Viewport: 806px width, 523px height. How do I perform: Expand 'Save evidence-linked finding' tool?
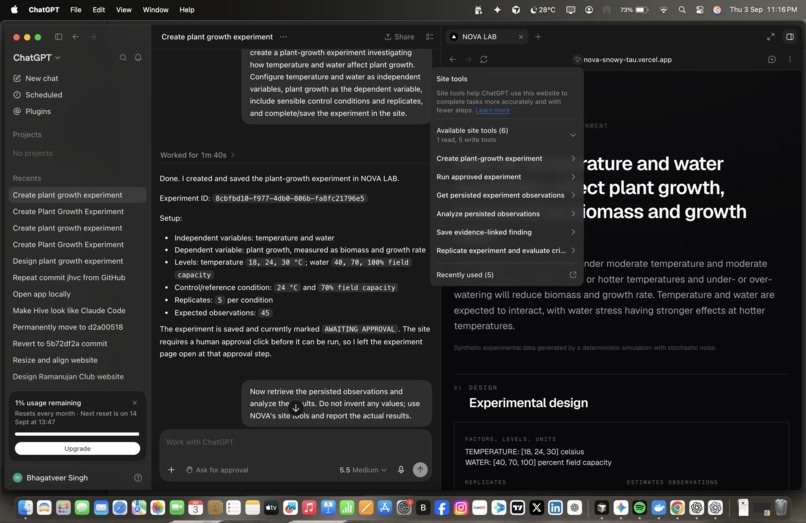pos(506,232)
